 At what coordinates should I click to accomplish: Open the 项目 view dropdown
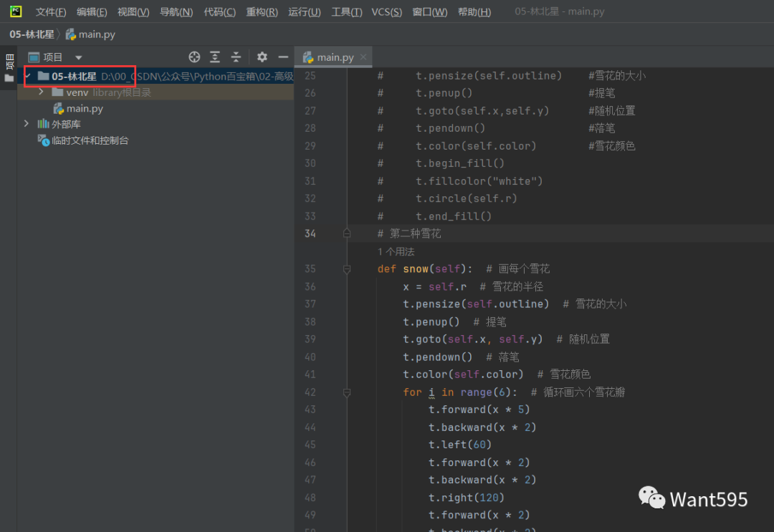79,57
